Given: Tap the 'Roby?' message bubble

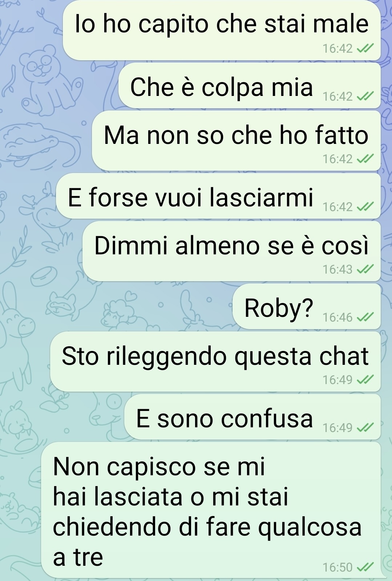Looking at the screenshot, I should pyautogui.click(x=307, y=307).
